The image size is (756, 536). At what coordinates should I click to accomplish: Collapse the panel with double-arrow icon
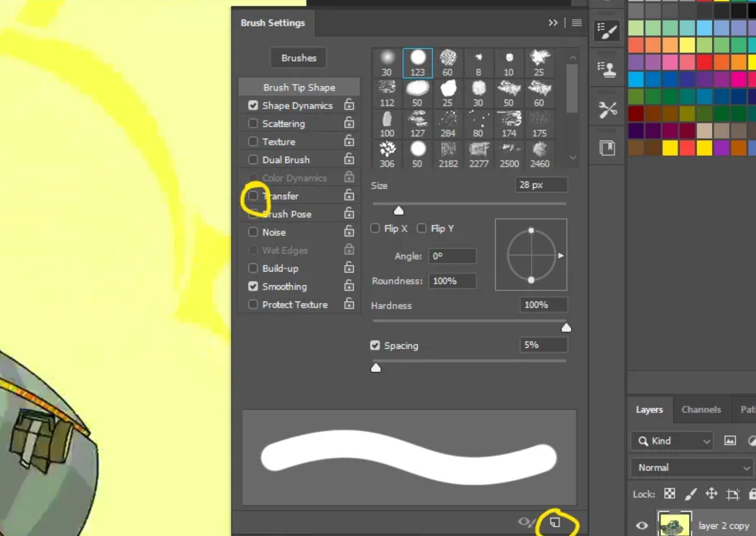[x=553, y=23]
